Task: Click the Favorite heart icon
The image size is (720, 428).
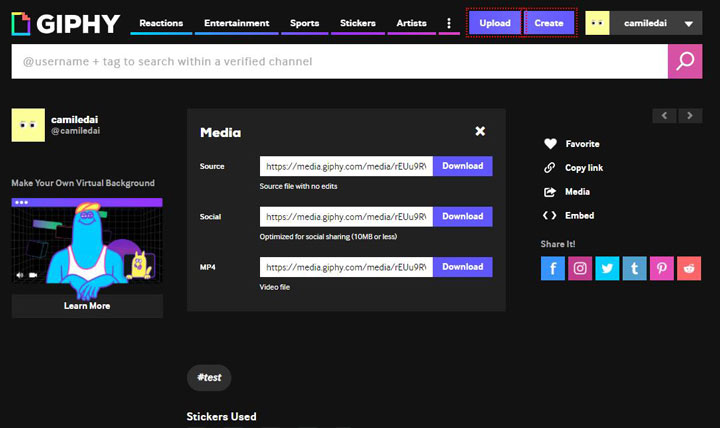Action: tap(550, 144)
